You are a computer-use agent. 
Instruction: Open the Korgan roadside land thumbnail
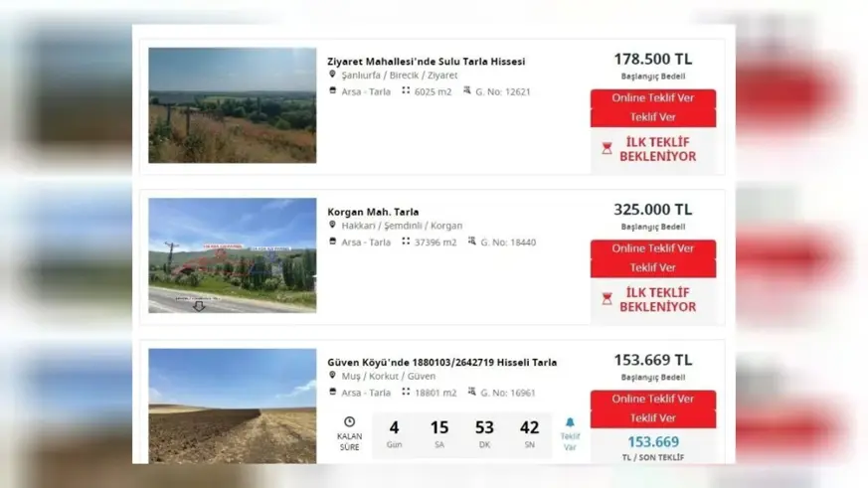pos(233,255)
